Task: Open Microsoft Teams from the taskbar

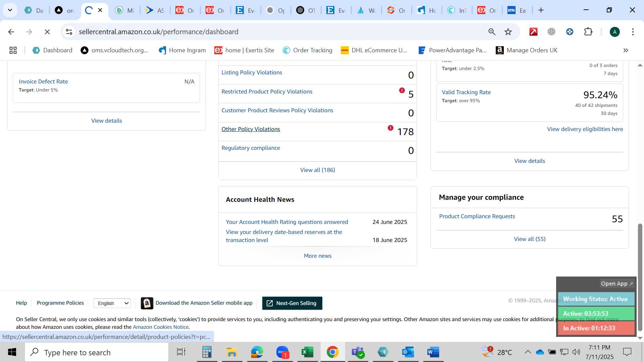Action: [x=358, y=352]
